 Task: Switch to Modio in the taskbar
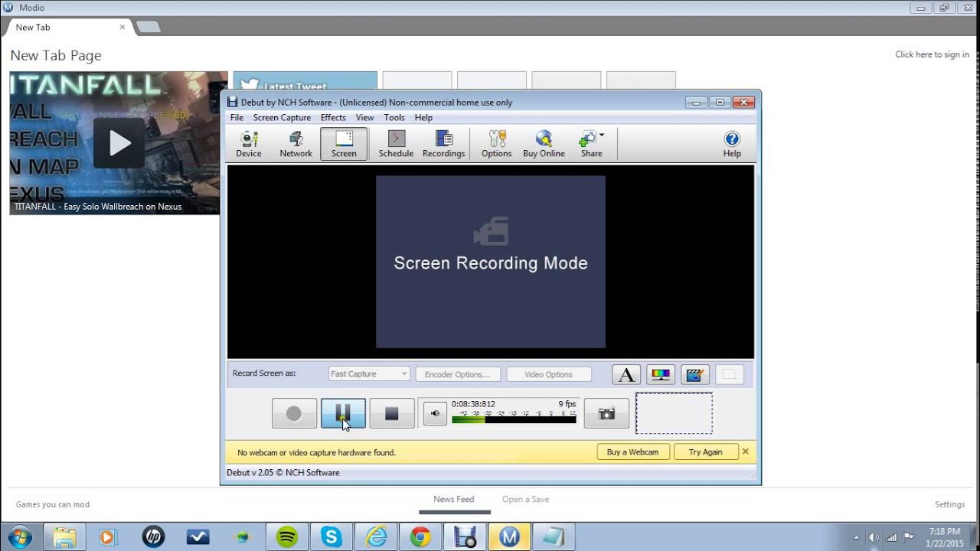click(x=509, y=536)
